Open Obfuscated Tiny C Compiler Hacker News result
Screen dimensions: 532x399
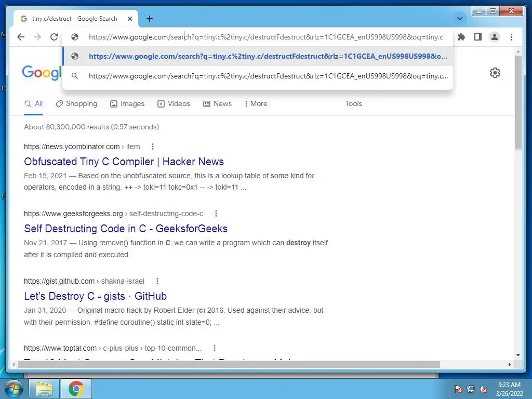coord(124,162)
